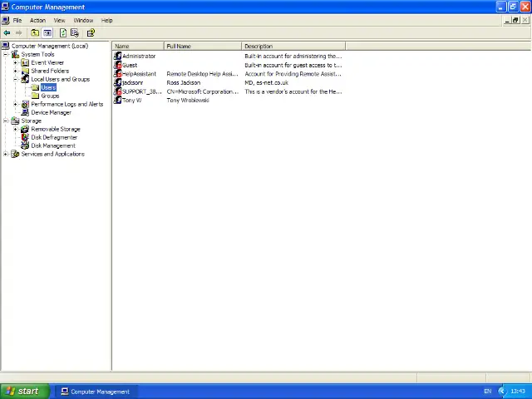
Task: Click 'Built-in account for guest access' description
Action: point(293,65)
